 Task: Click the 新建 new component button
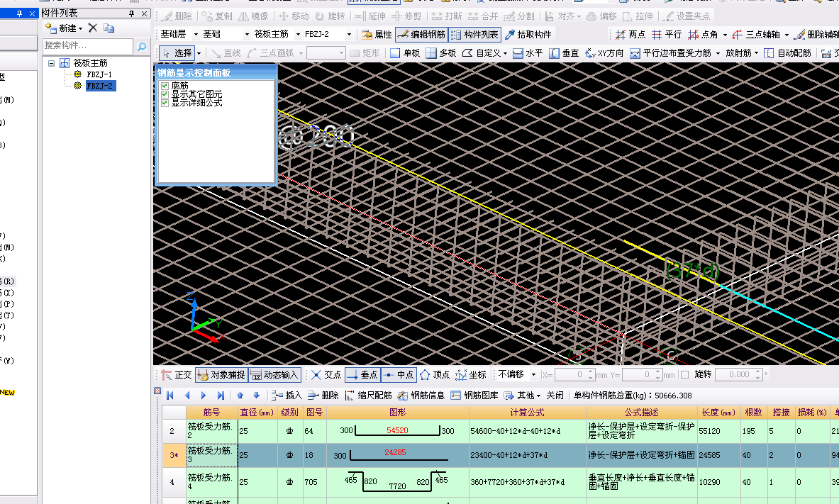point(65,28)
